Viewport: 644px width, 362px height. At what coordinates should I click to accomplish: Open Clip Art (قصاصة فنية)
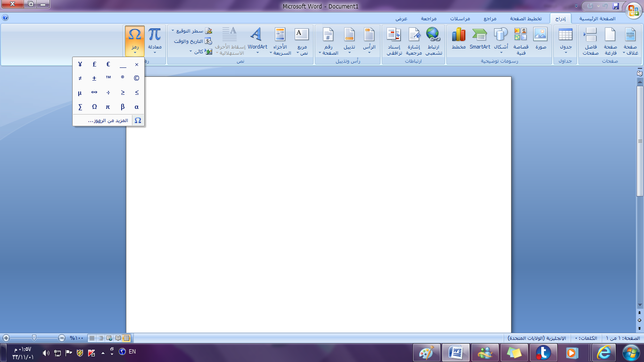(x=520, y=41)
